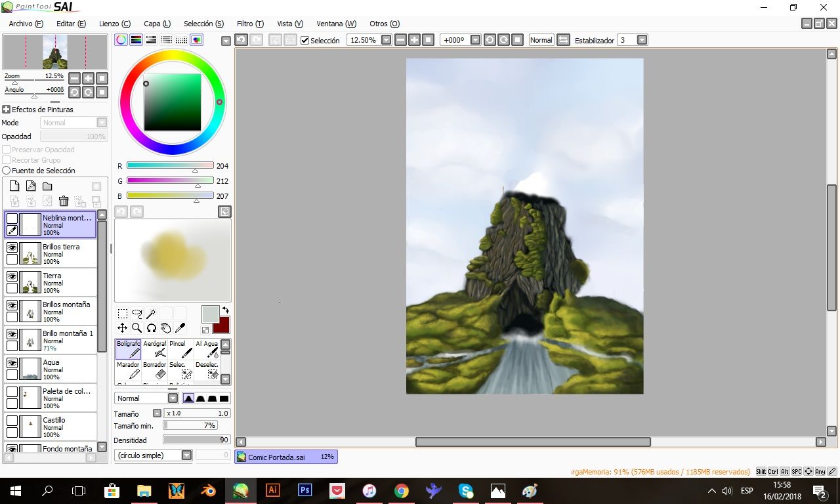The image size is (840, 504).
Task: Open the Editar menu
Action: click(x=71, y=24)
